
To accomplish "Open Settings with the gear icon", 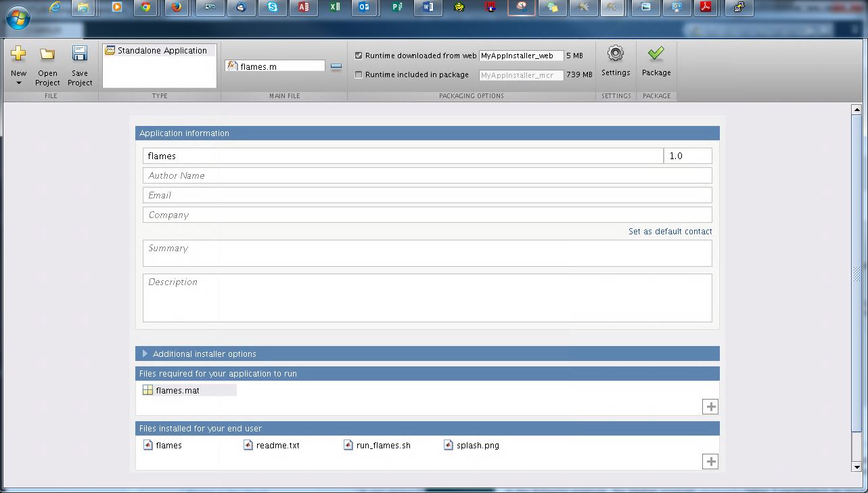I will 615,54.
